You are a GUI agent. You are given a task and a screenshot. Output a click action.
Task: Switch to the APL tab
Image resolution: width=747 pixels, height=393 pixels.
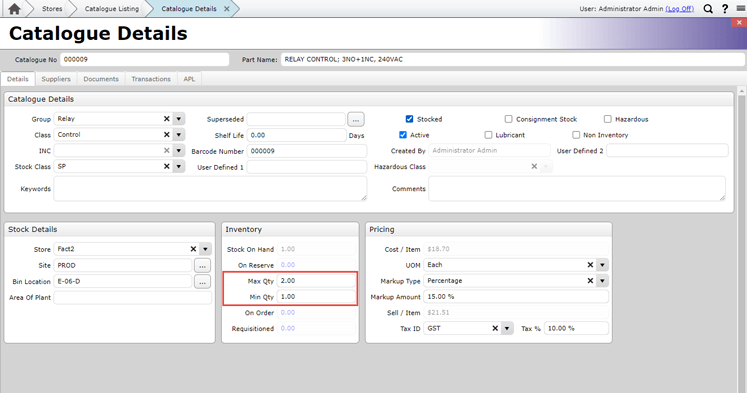pos(189,79)
